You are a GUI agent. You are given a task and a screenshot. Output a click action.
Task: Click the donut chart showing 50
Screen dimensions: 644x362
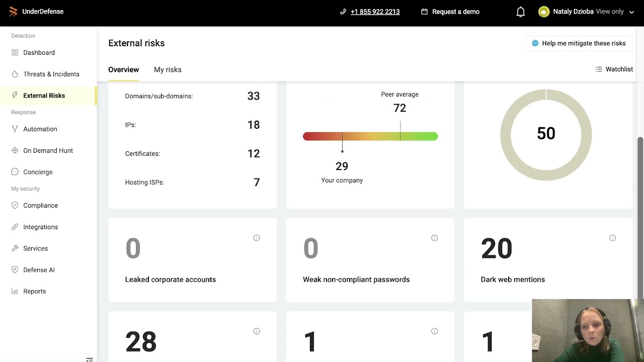point(546,134)
